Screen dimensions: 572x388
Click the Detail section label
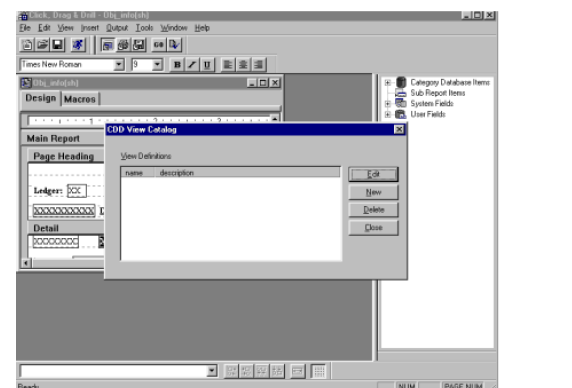pyautogui.click(x=46, y=228)
